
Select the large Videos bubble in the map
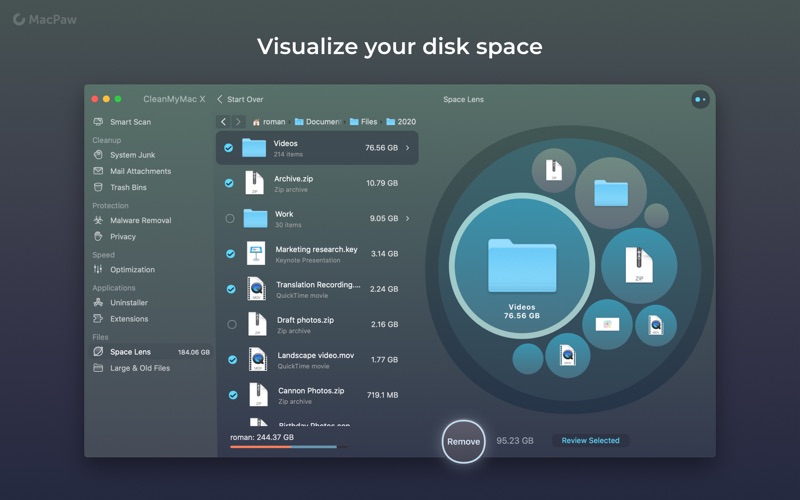click(x=521, y=265)
